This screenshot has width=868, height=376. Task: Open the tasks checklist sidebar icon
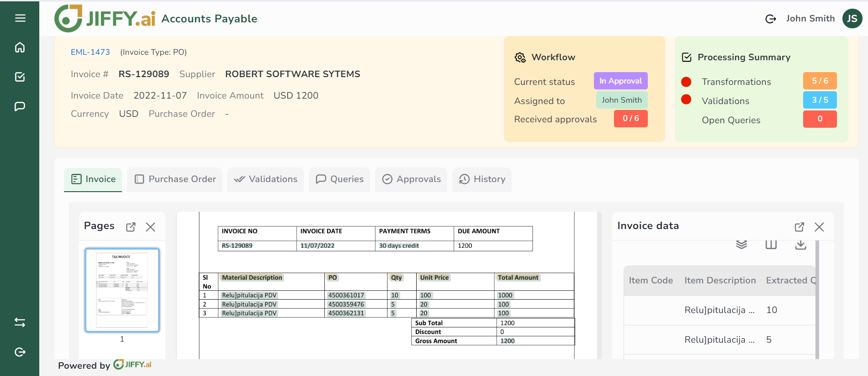click(20, 77)
